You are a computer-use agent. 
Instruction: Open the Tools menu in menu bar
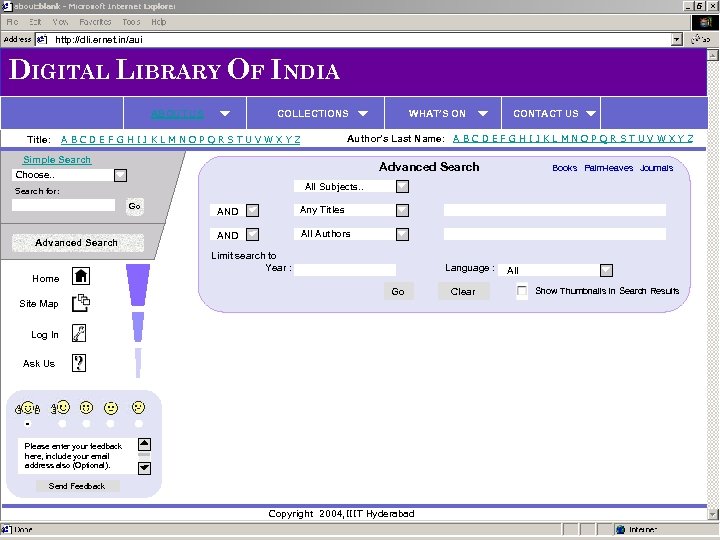tap(131, 22)
